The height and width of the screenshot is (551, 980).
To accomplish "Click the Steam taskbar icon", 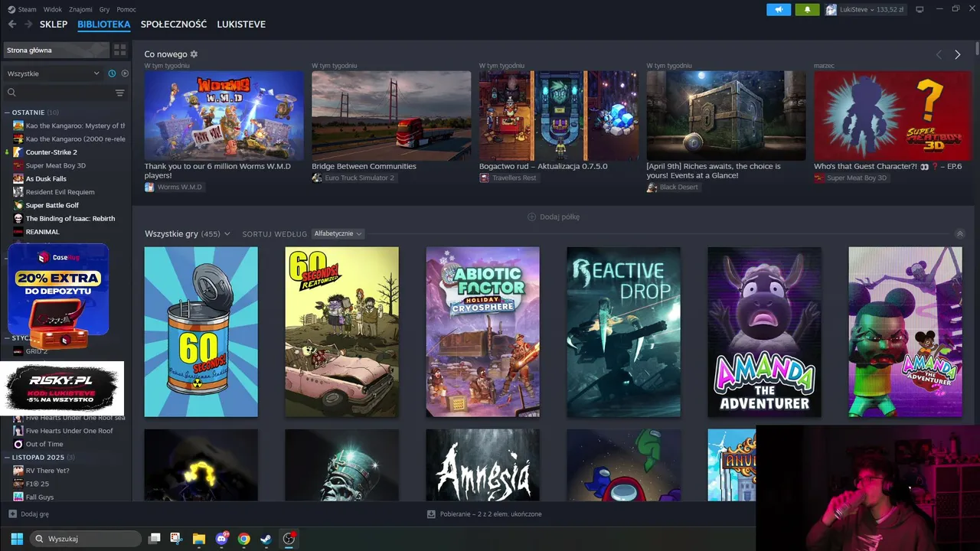I will (x=266, y=539).
